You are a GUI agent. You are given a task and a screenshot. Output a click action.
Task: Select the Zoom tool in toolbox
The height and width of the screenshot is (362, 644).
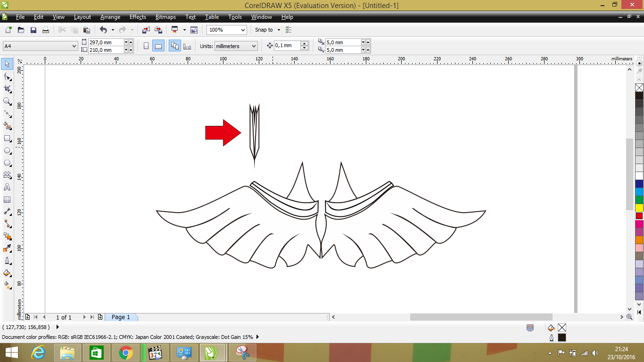(8, 101)
